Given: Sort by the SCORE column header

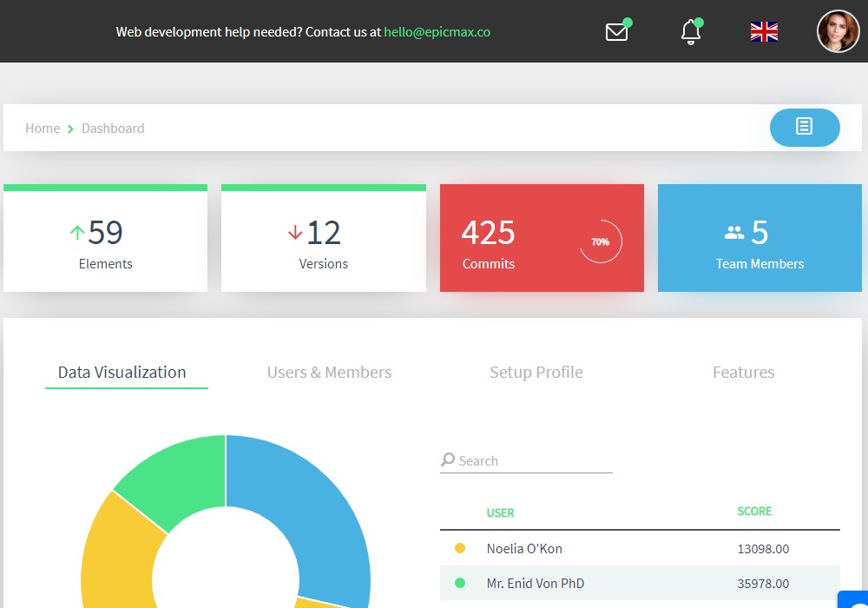Looking at the screenshot, I should click(754, 511).
